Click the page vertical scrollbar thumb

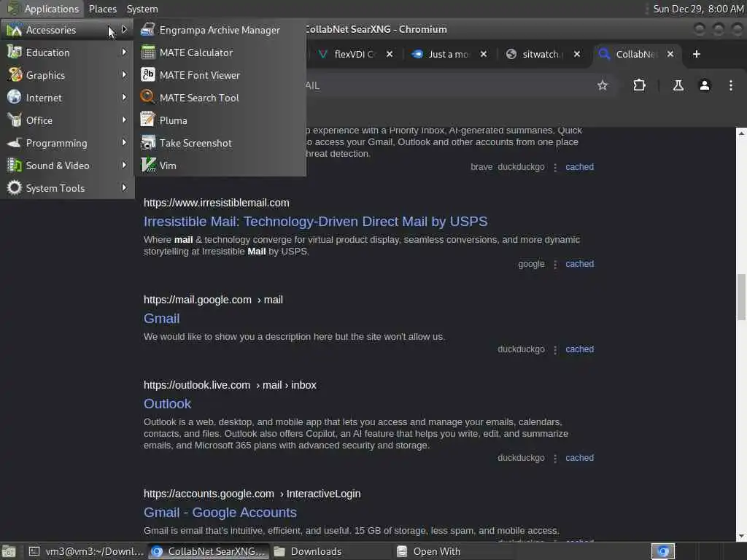point(741,297)
